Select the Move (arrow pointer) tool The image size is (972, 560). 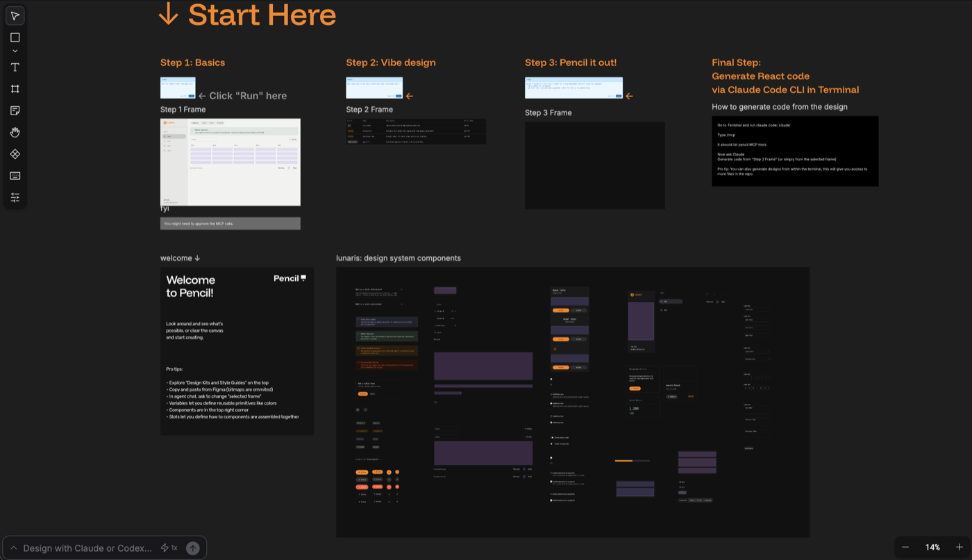click(15, 16)
